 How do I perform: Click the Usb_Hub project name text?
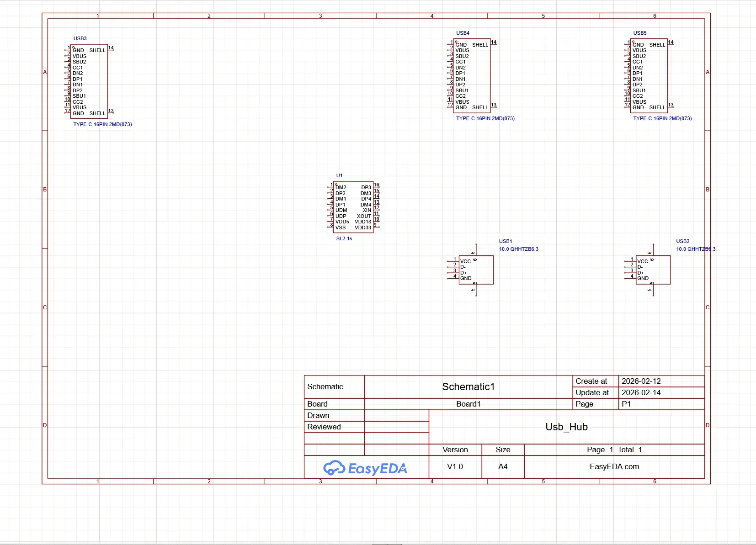coord(566,427)
